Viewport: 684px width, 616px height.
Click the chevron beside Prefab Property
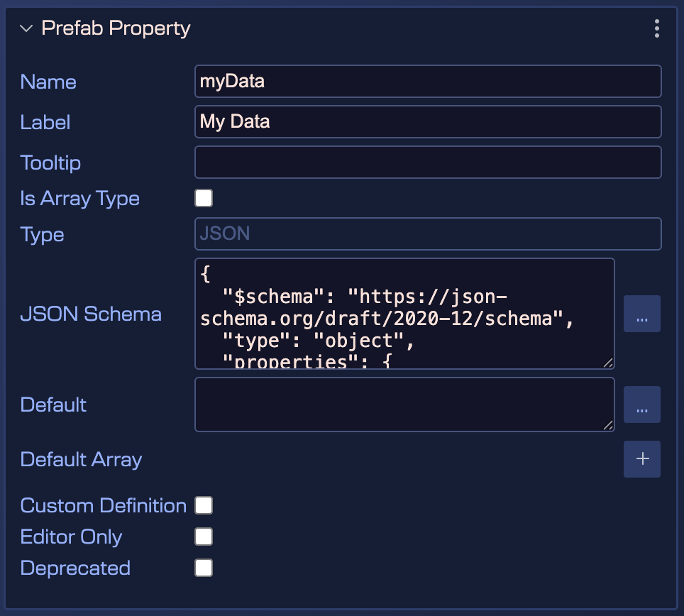(26, 28)
